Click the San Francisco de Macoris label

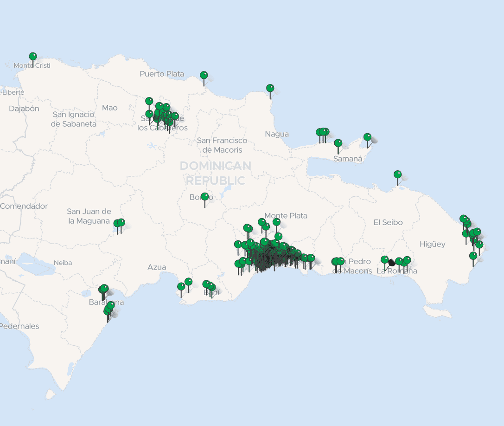pos(222,145)
